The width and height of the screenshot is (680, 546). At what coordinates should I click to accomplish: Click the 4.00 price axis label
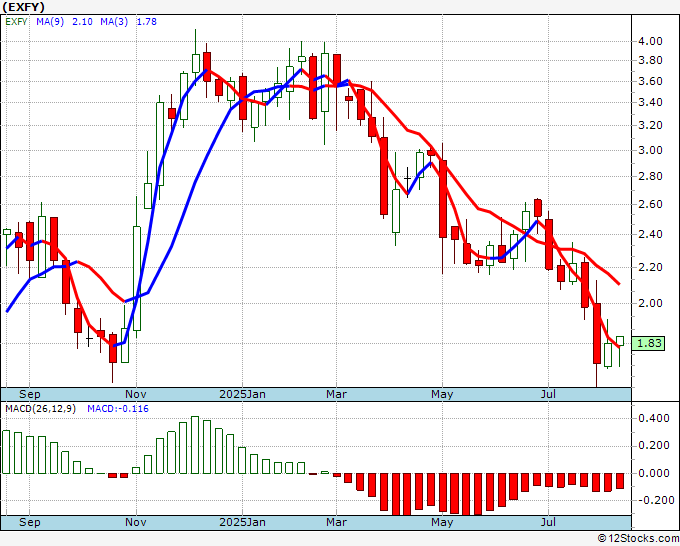pos(650,41)
